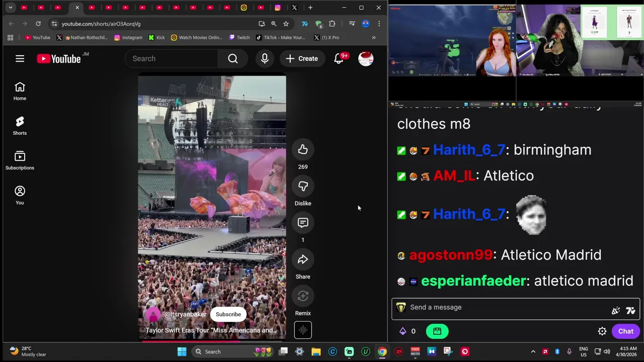Open a new Chrome tab
This screenshot has width=644, height=362.
(310, 8)
